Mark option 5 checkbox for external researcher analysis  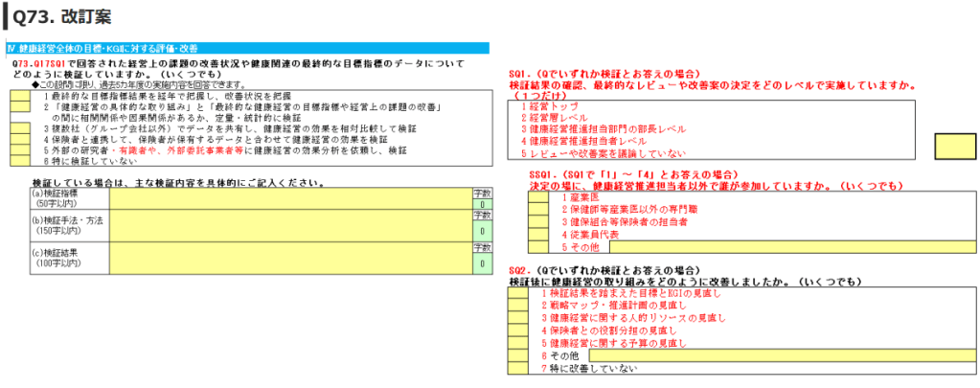click(19, 150)
